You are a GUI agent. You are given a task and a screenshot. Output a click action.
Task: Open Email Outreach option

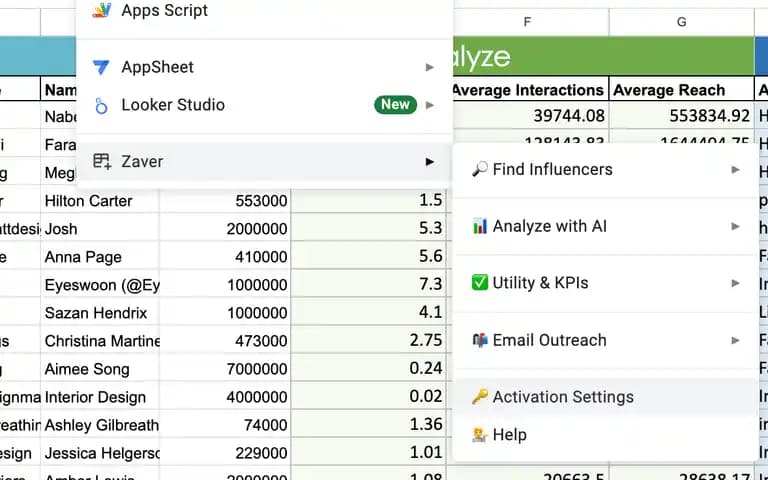605,340
